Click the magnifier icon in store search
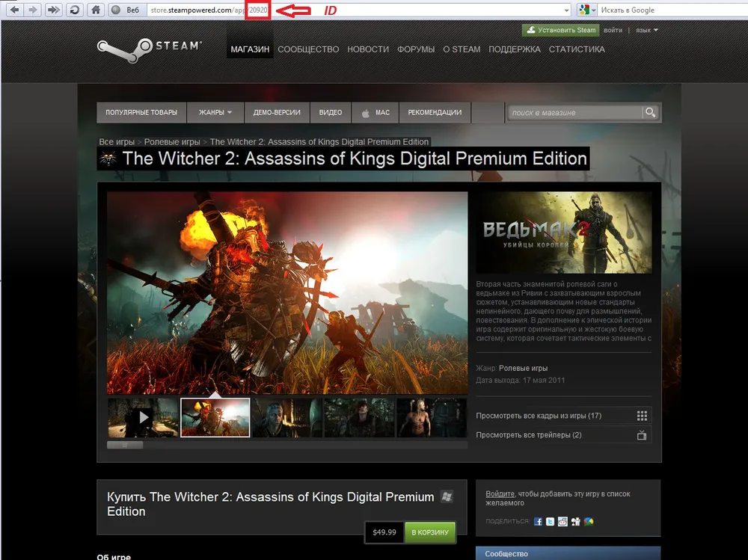This screenshot has width=748, height=560. [x=651, y=112]
